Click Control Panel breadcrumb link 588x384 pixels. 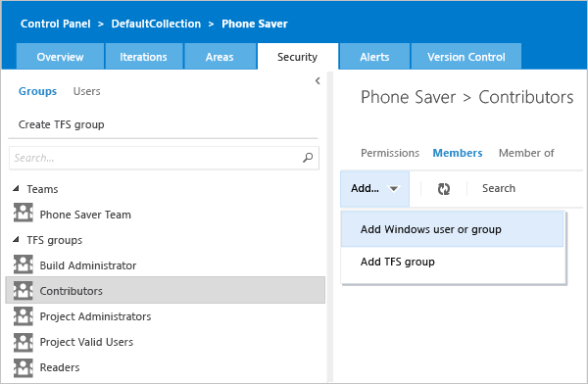56,24
